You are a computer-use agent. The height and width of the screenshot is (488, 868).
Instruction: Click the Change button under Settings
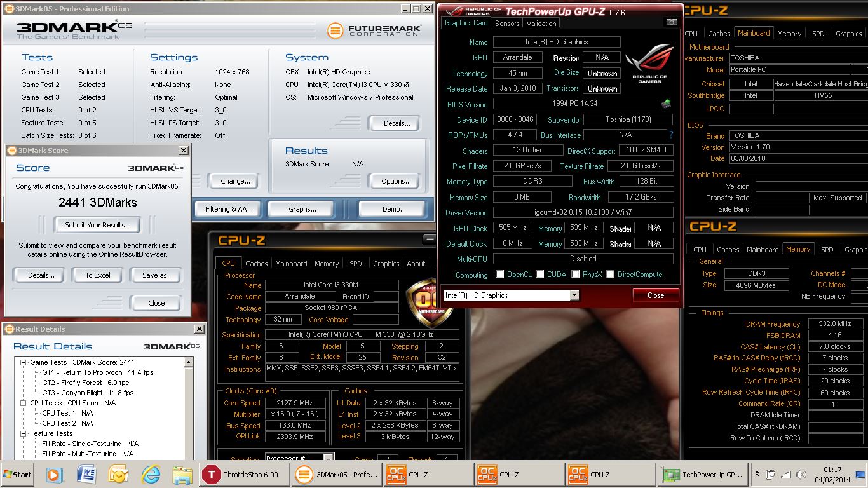click(234, 181)
